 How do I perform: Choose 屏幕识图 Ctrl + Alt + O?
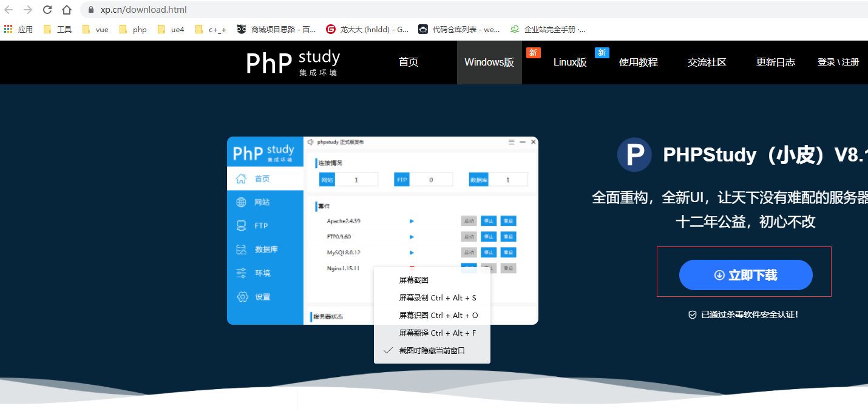pos(432,316)
